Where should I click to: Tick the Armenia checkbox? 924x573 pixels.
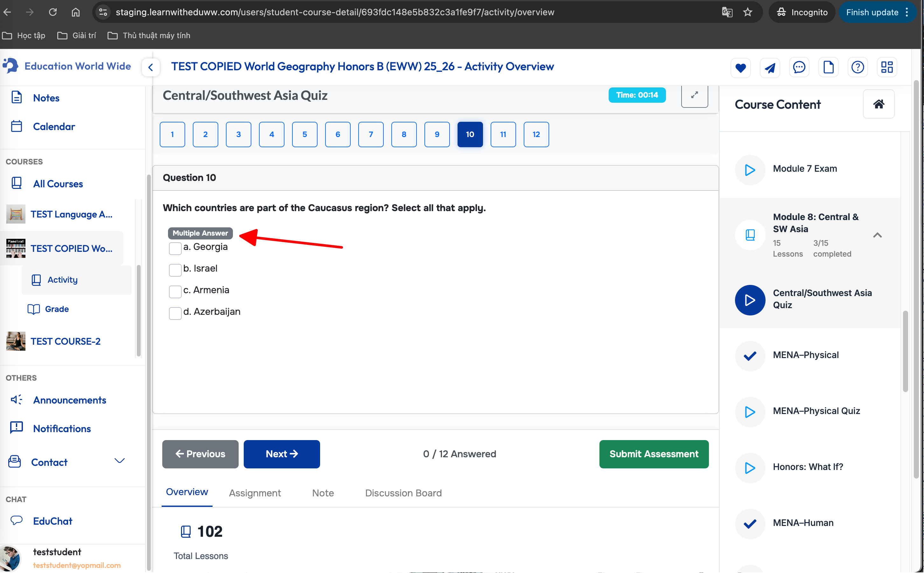pyautogui.click(x=175, y=292)
